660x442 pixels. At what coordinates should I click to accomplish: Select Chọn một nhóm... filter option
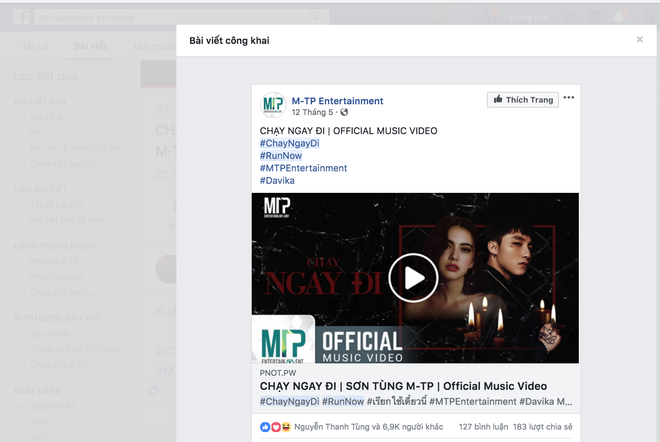click(x=63, y=292)
